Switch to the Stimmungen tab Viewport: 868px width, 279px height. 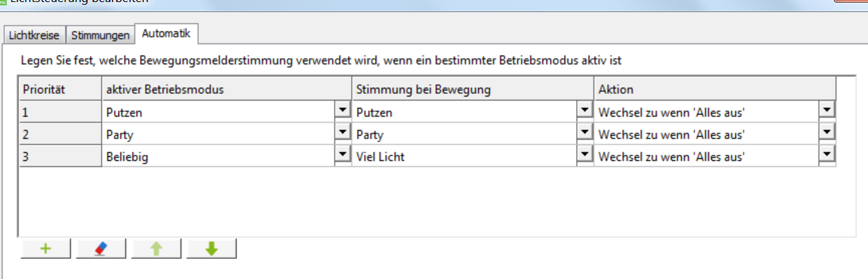(100, 35)
